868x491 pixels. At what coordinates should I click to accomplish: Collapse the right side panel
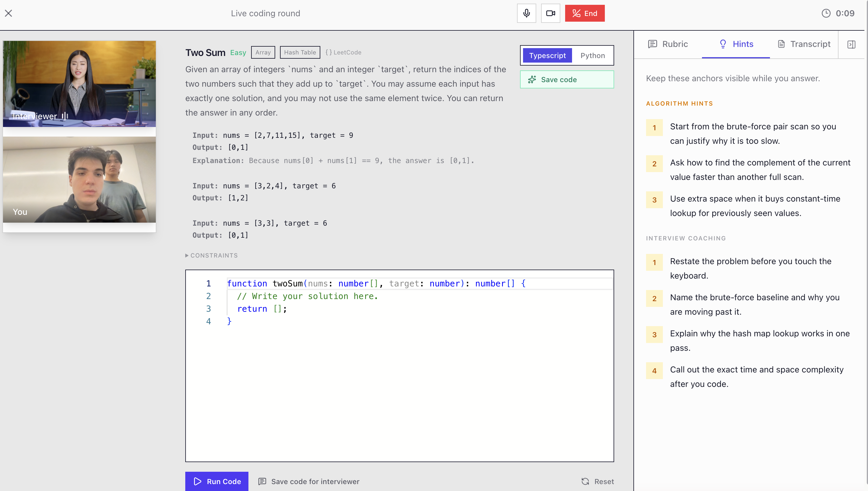(x=851, y=44)
